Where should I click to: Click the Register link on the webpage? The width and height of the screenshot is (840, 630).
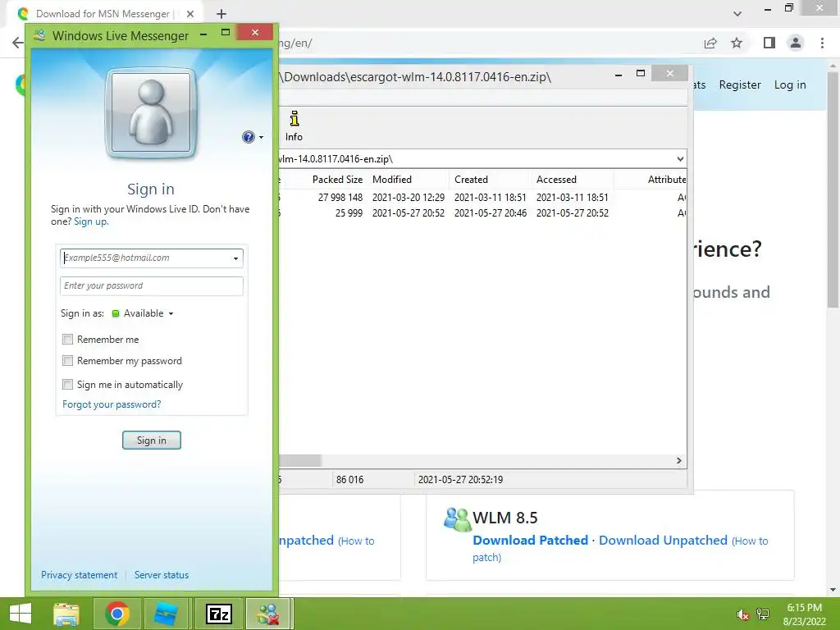point(740,84)
